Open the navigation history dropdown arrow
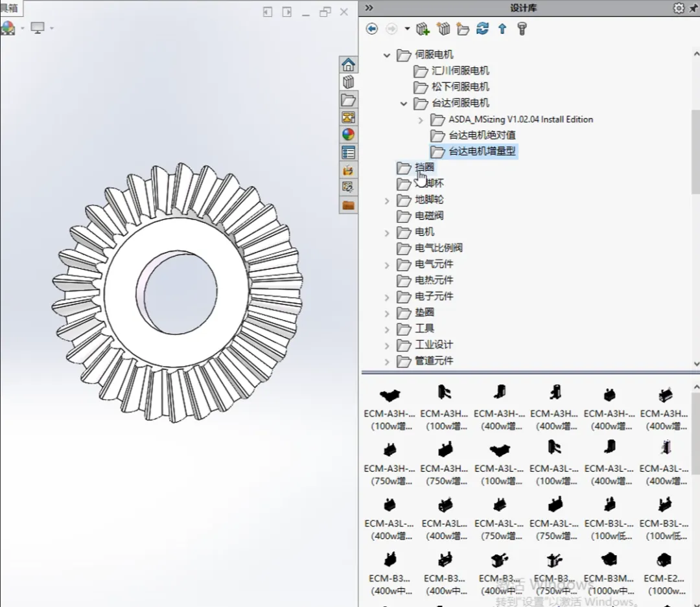 coord(407,29)
